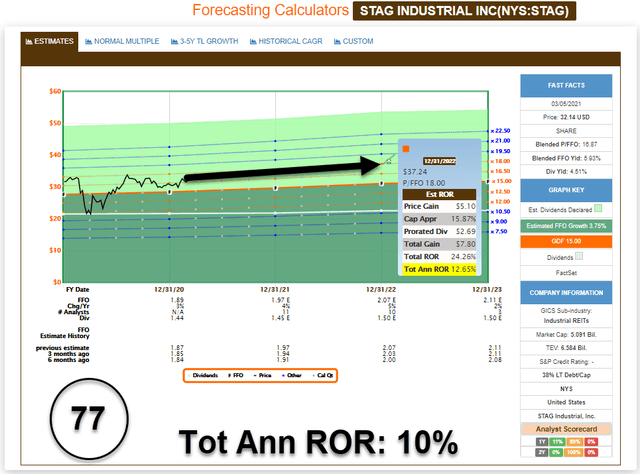Click the Market Cap 5.091 Bil. entry
This screenshot has width=640, height=474.
(566, 335)
